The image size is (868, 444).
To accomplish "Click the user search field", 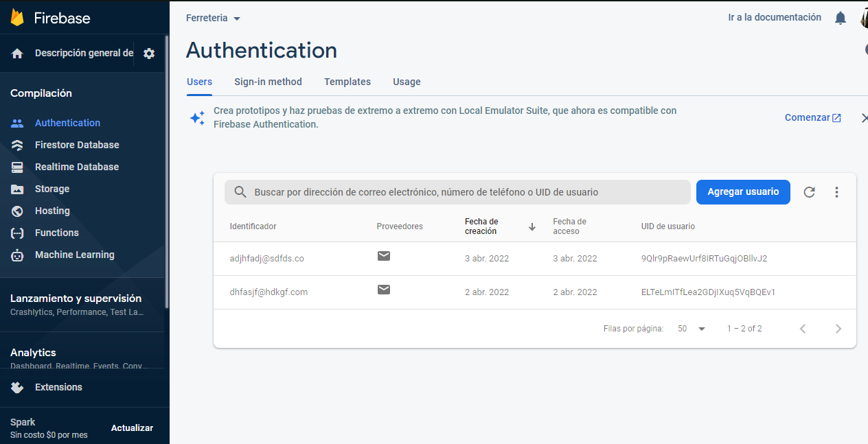I will (457, 192).
